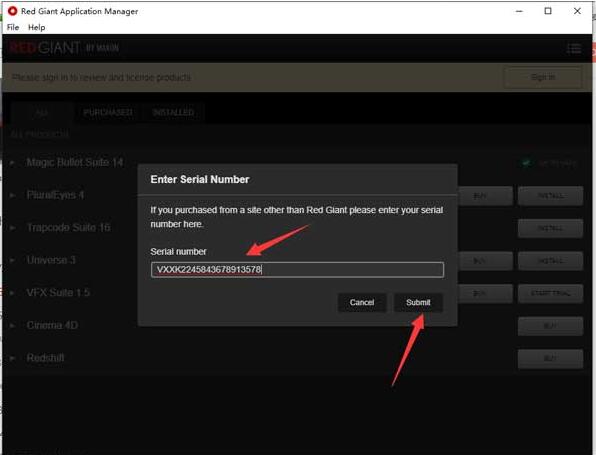Click the Red Giant logo
Image resolution: width=596 pixels, height=455 pixels.
[x=64, y=48]
